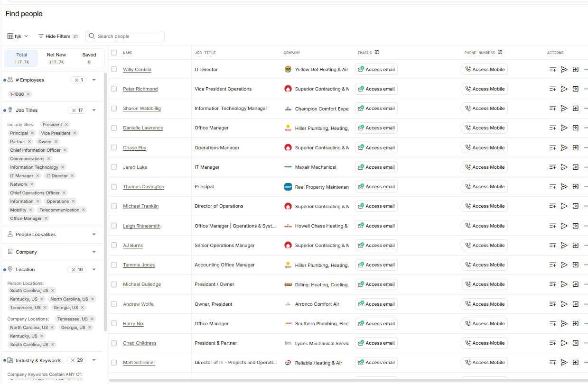Screen dimensions: 588x384
Task: Collapse the Job Titles filter section
Action: click(x=94, y=110)
